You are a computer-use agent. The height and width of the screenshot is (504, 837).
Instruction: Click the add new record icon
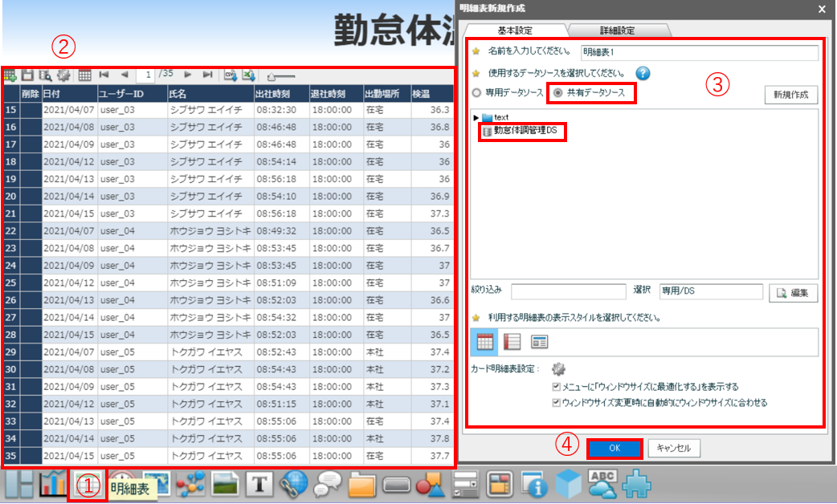(10, 75)
